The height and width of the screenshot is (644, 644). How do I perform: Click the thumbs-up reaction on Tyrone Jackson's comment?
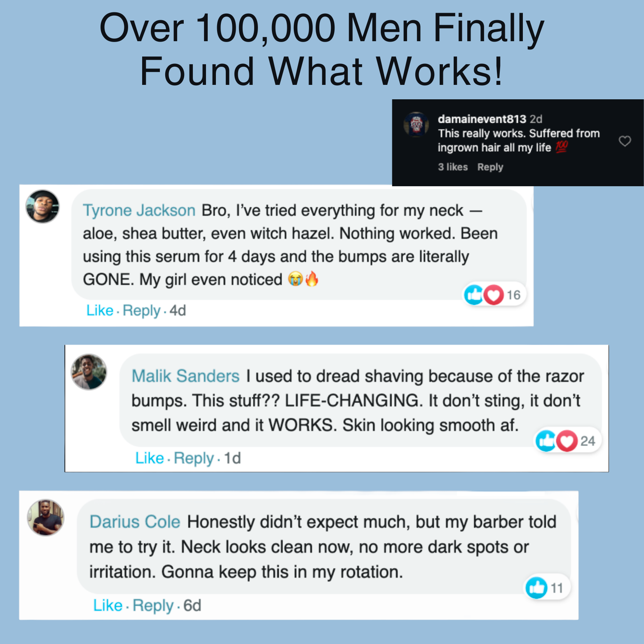(473, 295)
